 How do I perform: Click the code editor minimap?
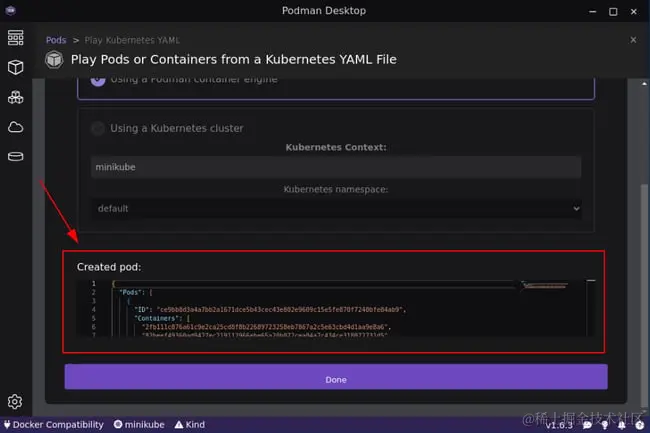[x=544, y=285]
